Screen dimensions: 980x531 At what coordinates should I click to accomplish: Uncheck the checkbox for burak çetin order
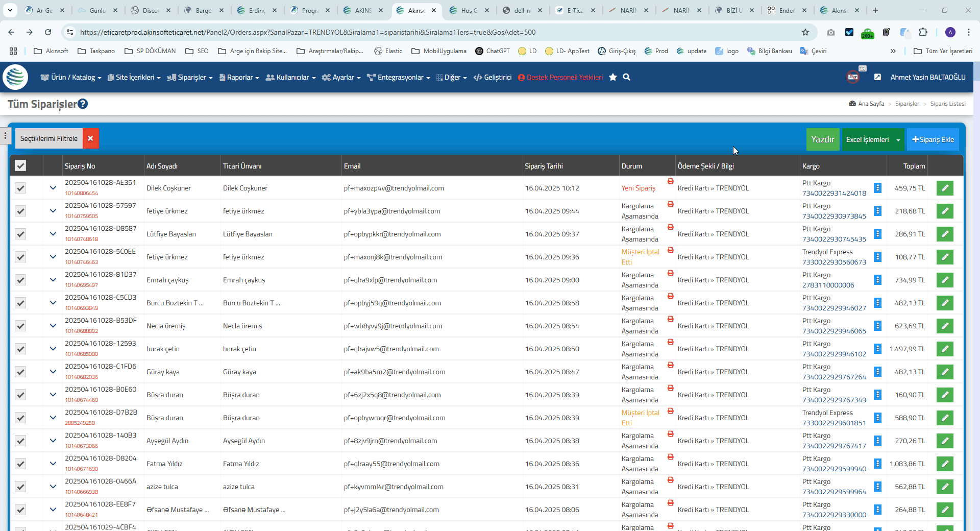click(20, 349)
